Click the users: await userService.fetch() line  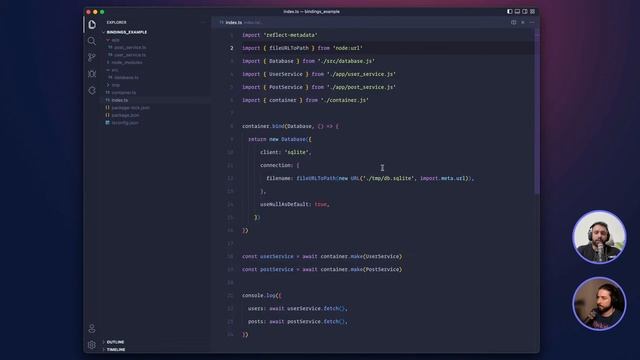298,309
